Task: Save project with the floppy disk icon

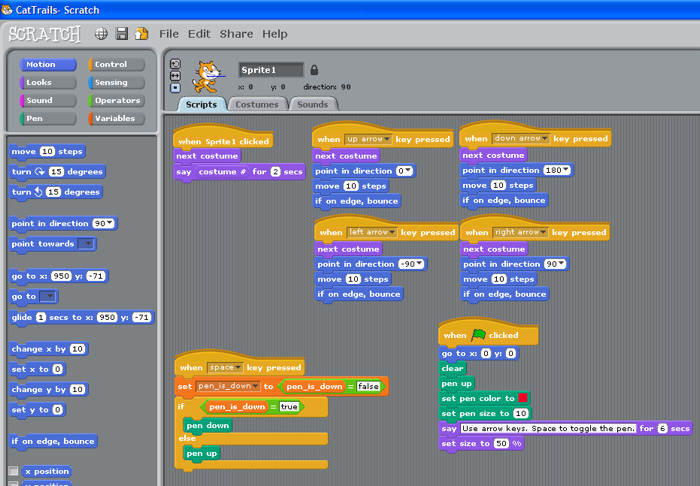Action: pos(121,34)
